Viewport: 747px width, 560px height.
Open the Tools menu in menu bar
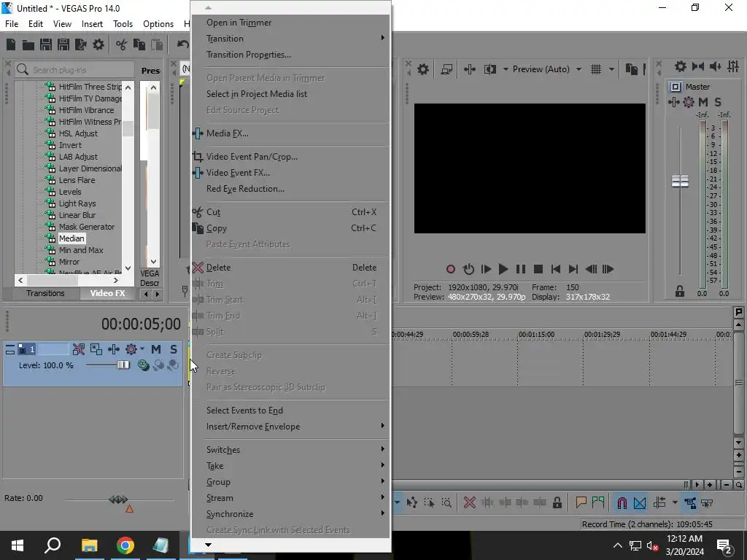123,24
